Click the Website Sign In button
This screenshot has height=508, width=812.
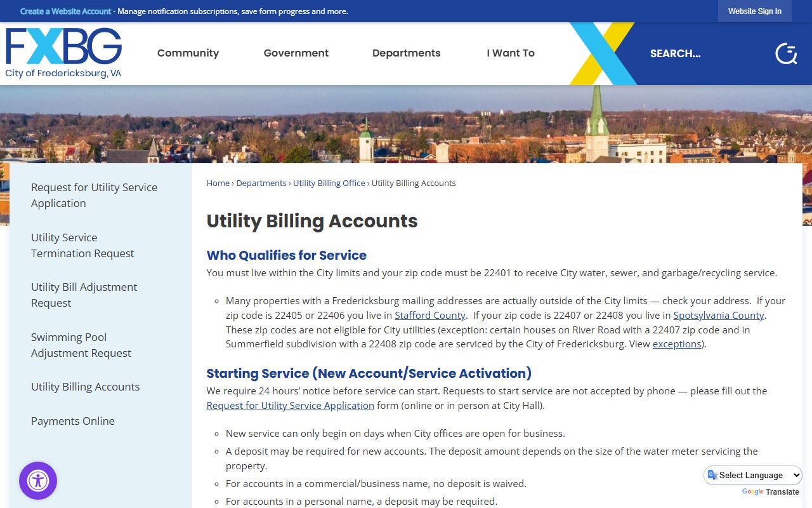pyautogui.click(x=754, y=11)
